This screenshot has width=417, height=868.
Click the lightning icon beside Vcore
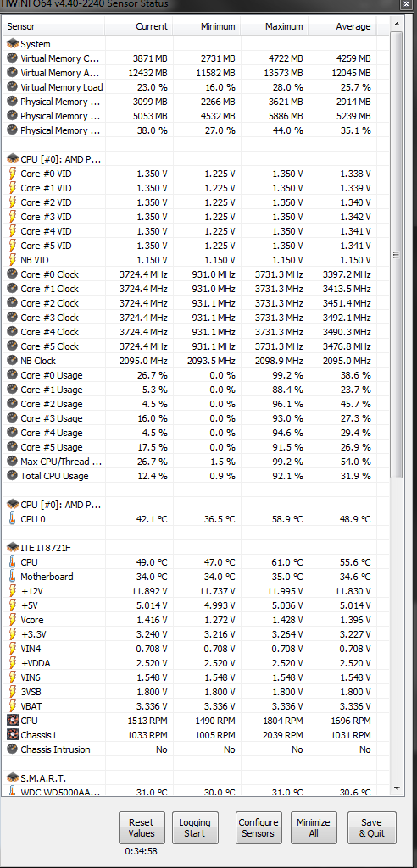[x=12, y=619]
